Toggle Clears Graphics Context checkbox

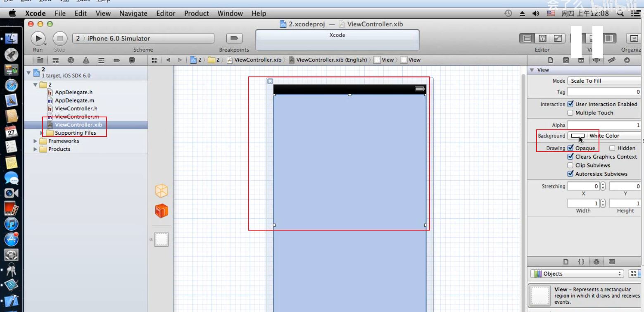tap(570, 157)
